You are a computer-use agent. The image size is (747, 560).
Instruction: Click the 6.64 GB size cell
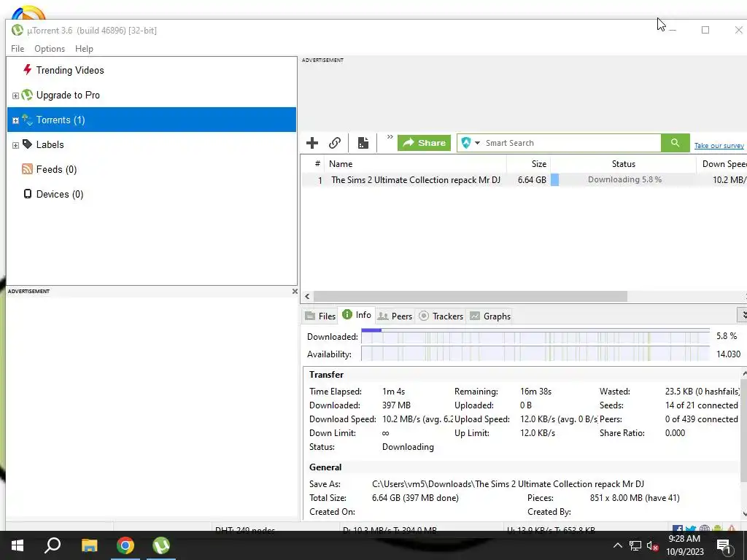532,180
